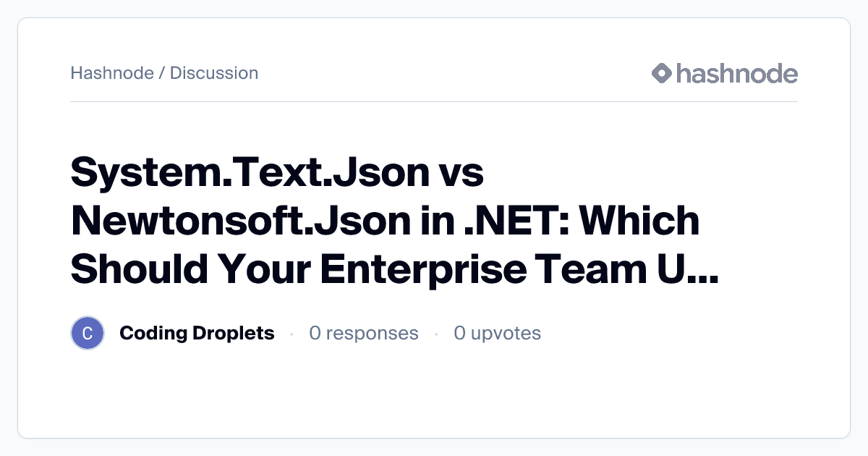868x456 pixels.
Task: Click the slash separator in breadcrumb
Action: pyautogui.click(x=162, y=73)
